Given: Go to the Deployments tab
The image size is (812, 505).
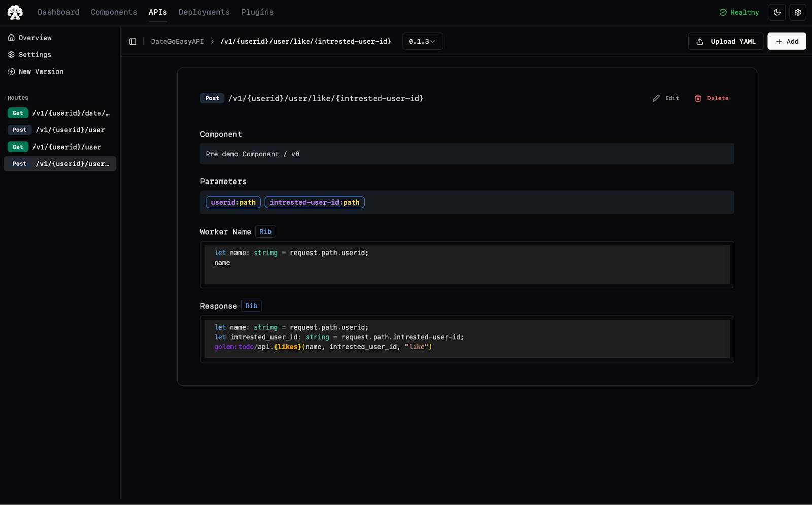Looking at the screenshot, I should [204, 12].
